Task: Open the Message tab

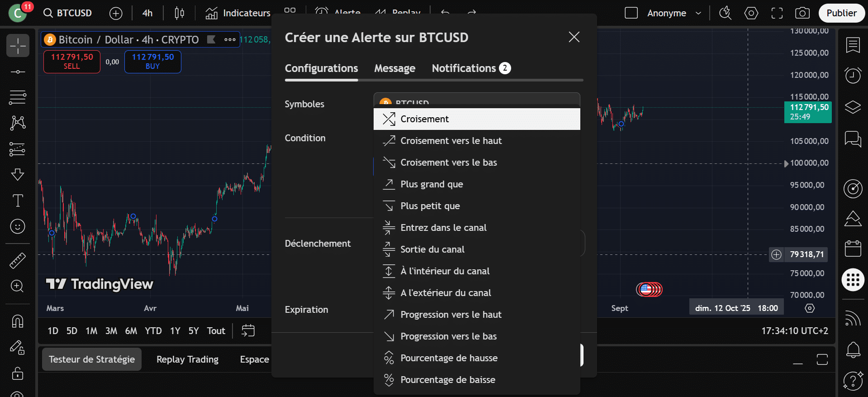Action: click(x=394, y=68)
